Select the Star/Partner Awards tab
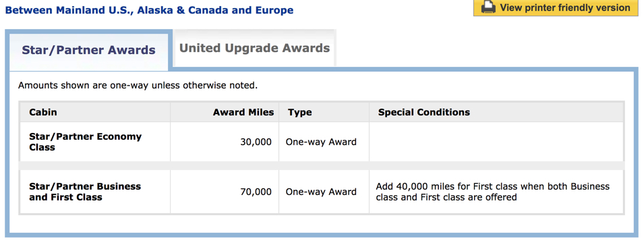Viewport: 644px width, 243px height. [88, 50]
